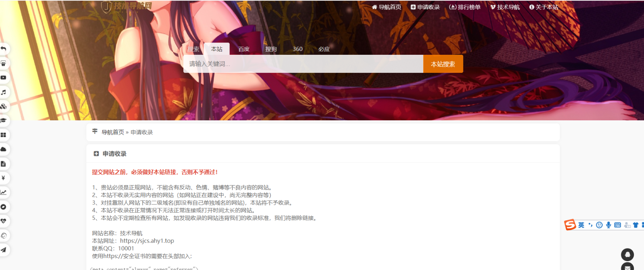Click the https://sjcs.ahy1.top site address text
Image resolution: width=644 pixels, height=270 pixels.
pos(147,241)
